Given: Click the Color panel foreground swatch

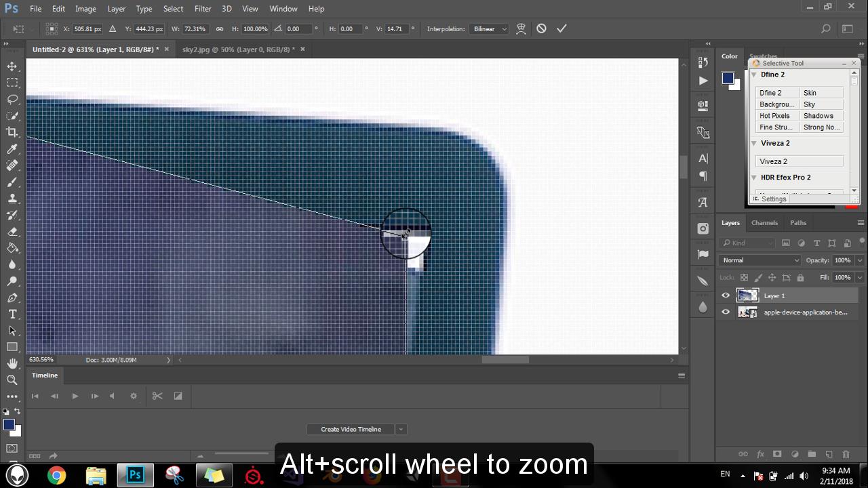Looking at the screenshot, I should (728, 78).
